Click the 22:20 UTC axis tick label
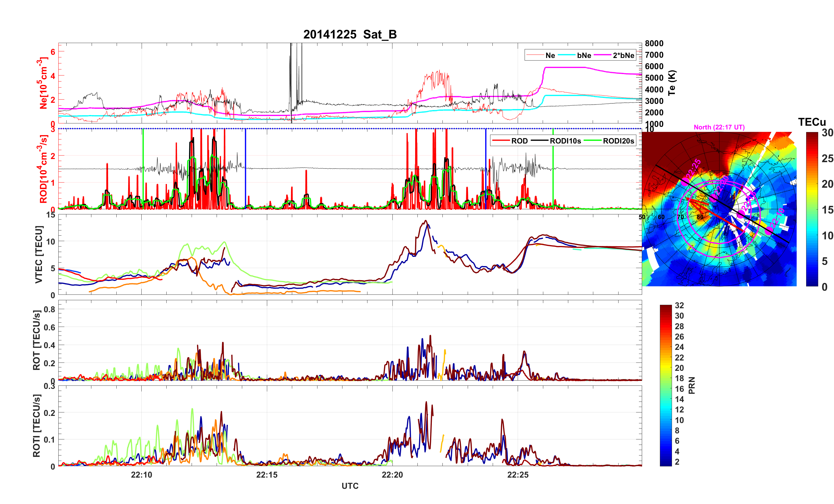The height and width of the screenshot is (504, 834). click(392, 474)
